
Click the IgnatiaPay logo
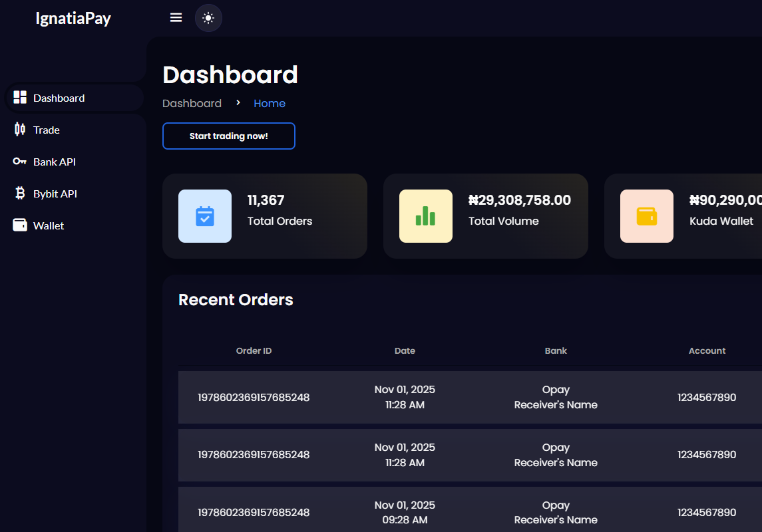pyautogui.click(x=73, y=18)
